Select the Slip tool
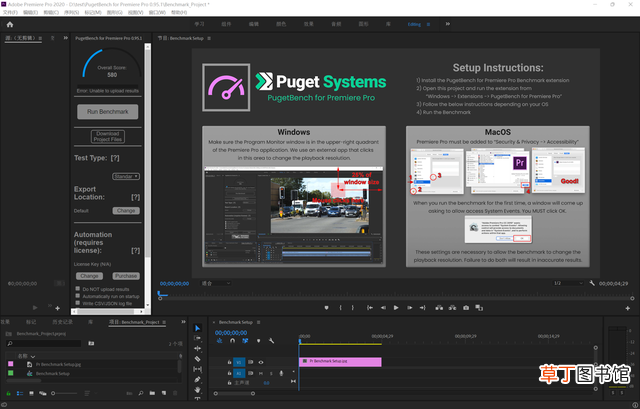This screenshot has width=640, height=409. tap(198, 369)
